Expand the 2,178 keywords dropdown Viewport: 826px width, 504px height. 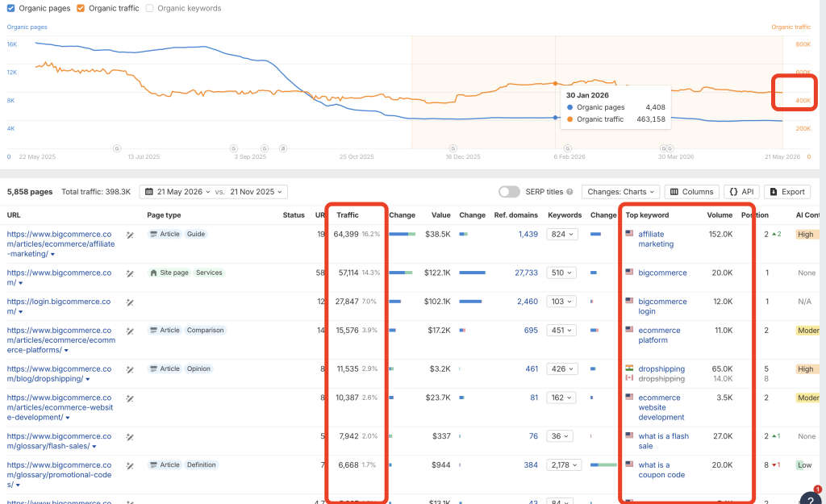(564, 465)
